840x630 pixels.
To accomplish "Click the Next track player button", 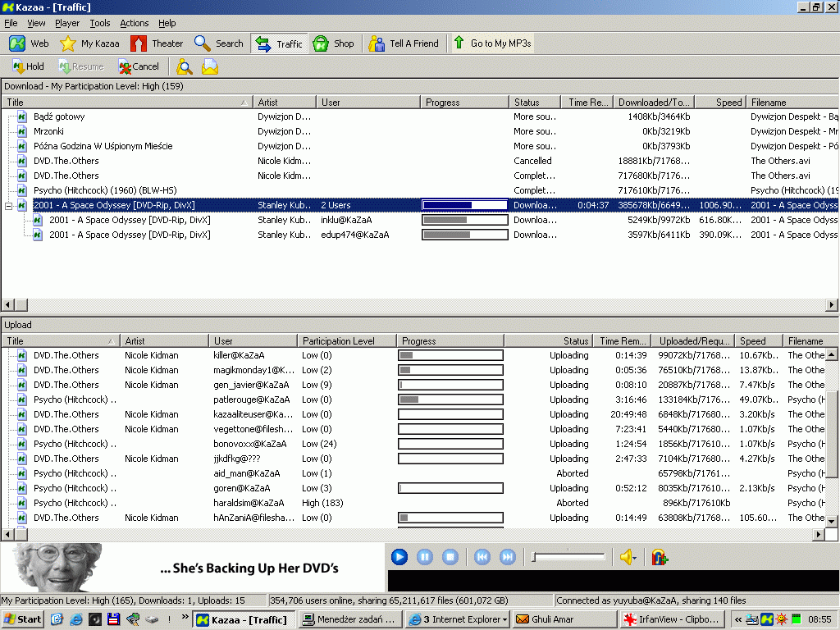I will click(507, 557).
